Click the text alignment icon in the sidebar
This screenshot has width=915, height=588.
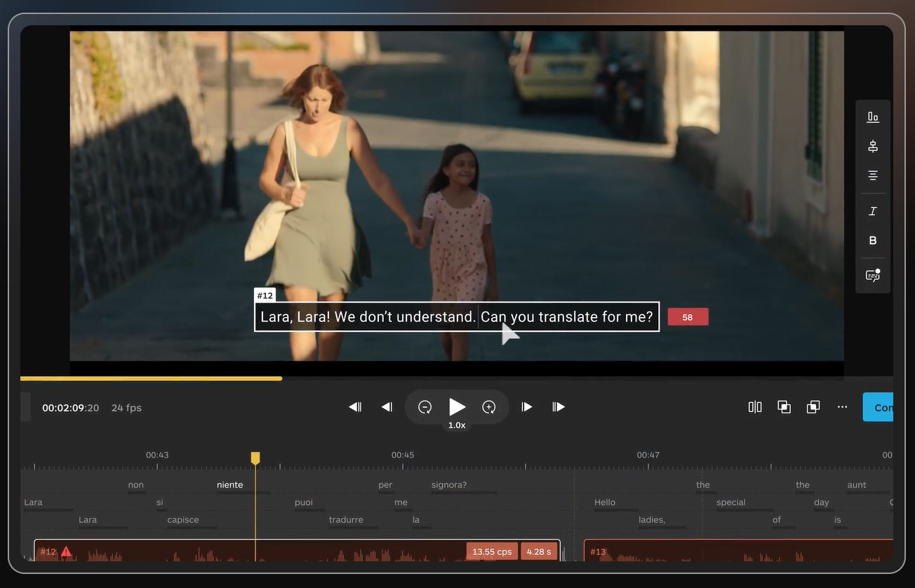click(872, 175)
